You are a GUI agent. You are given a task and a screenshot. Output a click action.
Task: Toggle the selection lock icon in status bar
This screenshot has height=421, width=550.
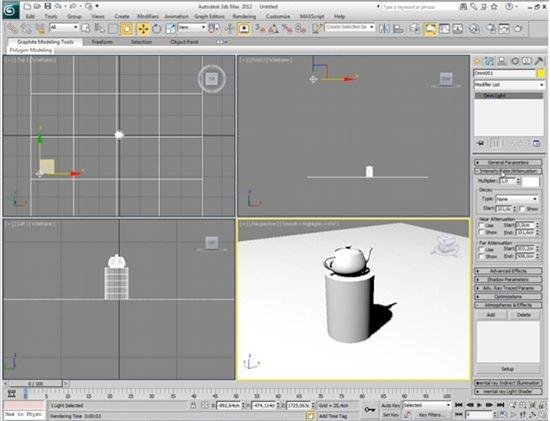[x=193, y=405]
